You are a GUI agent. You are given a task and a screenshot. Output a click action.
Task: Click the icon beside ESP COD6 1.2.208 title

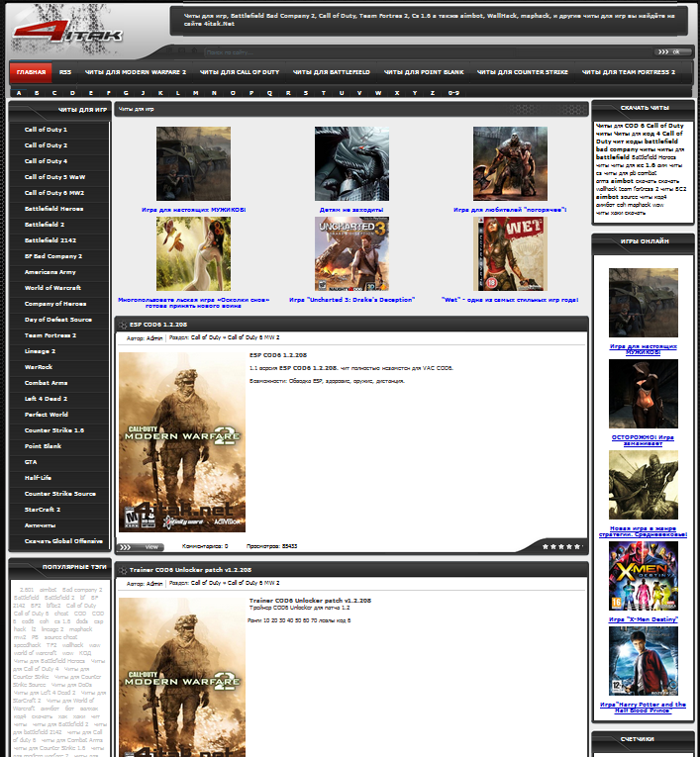click(x=123, y=325)
